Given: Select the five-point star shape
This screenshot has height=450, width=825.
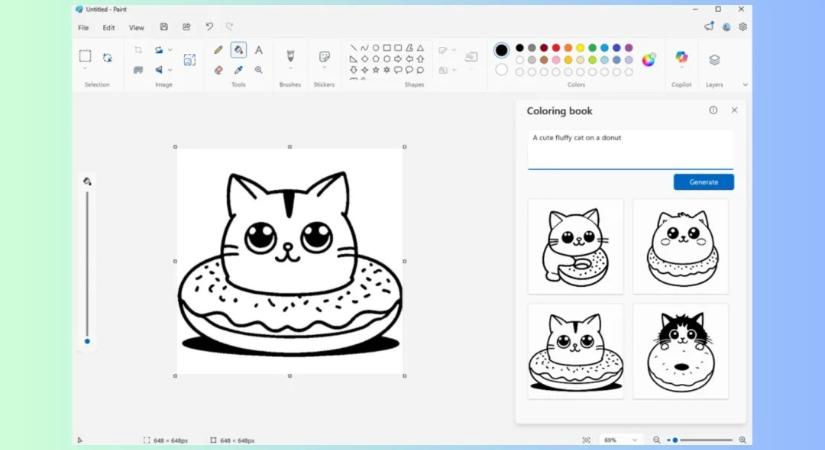Looking at the screenshot, I should (x=376, y=69).
